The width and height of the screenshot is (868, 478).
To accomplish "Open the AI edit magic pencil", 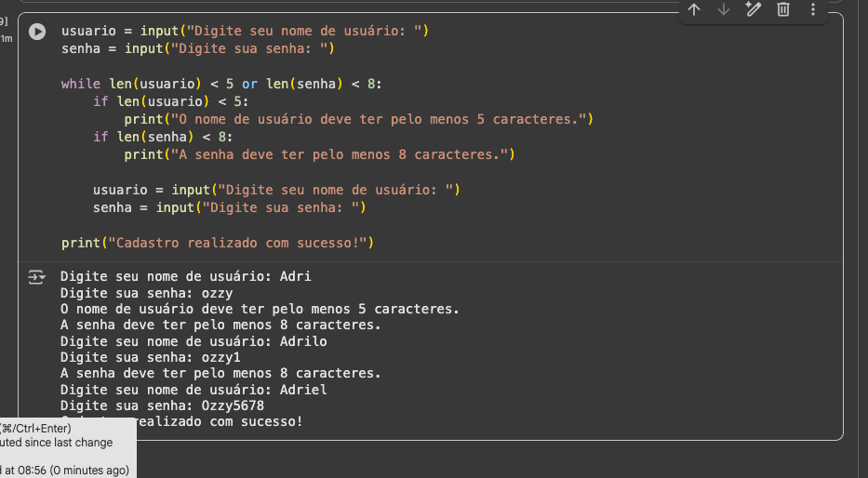I will [754, 9].
